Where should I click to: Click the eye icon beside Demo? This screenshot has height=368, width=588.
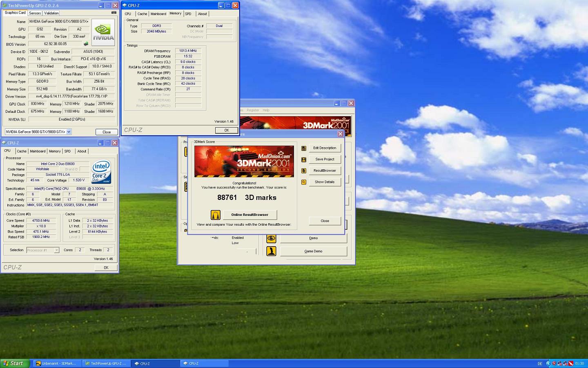[x=272, y=238]
